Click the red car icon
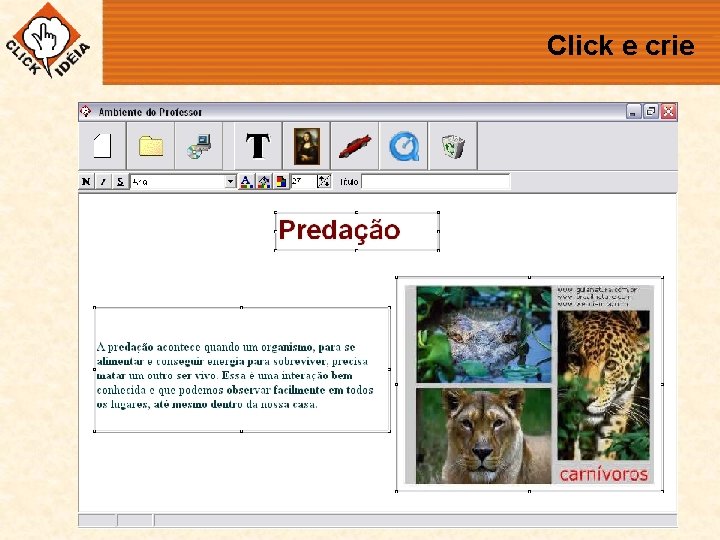The image size is (720, 540). pos(355,146)
